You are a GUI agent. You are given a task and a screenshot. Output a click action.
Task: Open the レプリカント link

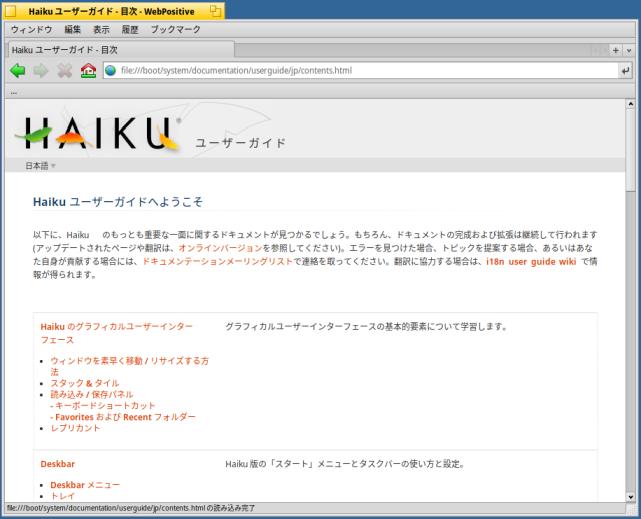click(x=75, y=428)
